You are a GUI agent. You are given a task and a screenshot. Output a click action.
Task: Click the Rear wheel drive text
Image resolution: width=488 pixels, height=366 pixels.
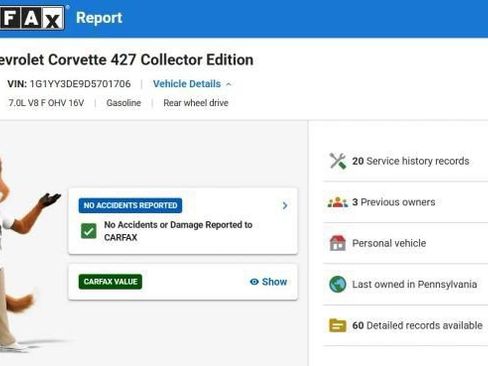(x=196, y=103)
